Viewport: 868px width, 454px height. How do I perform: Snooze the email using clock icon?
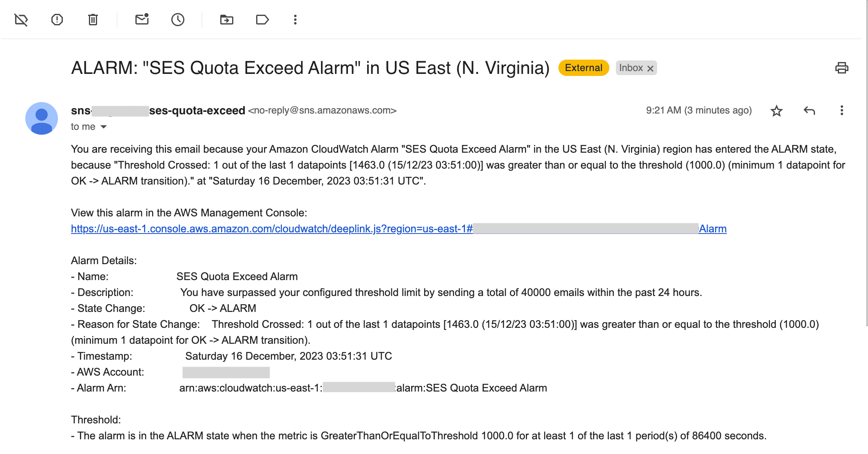point(177,19)
